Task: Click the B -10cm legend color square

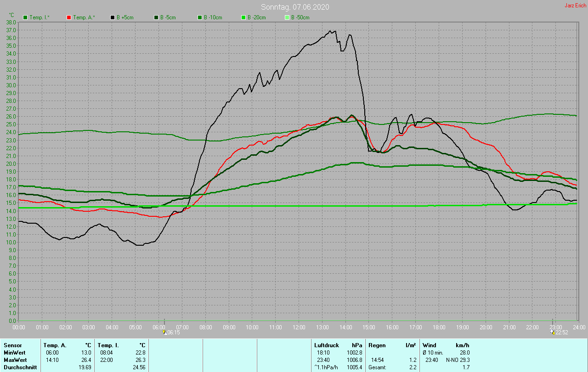Action: click(x=200, y=17)
